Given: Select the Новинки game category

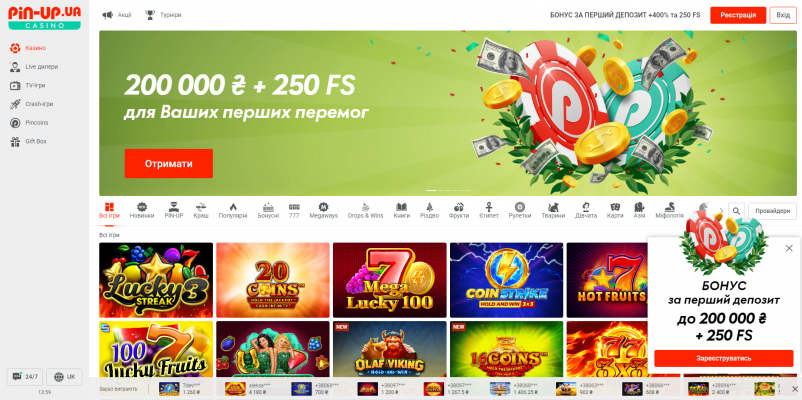Looking at the screenshot, I should pyautogui.click(x=142, y=211).
